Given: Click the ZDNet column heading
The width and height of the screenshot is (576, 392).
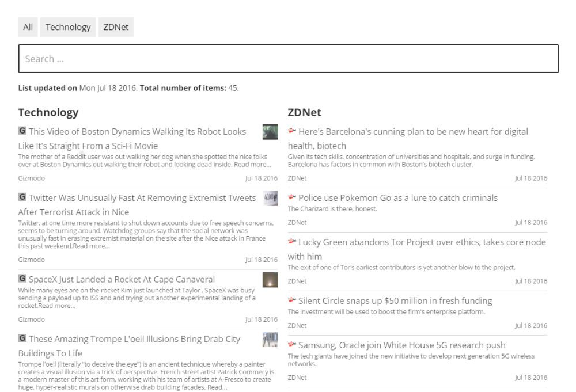Looking at the screenshot, I should pyautogui.click(x=305, y=112).
